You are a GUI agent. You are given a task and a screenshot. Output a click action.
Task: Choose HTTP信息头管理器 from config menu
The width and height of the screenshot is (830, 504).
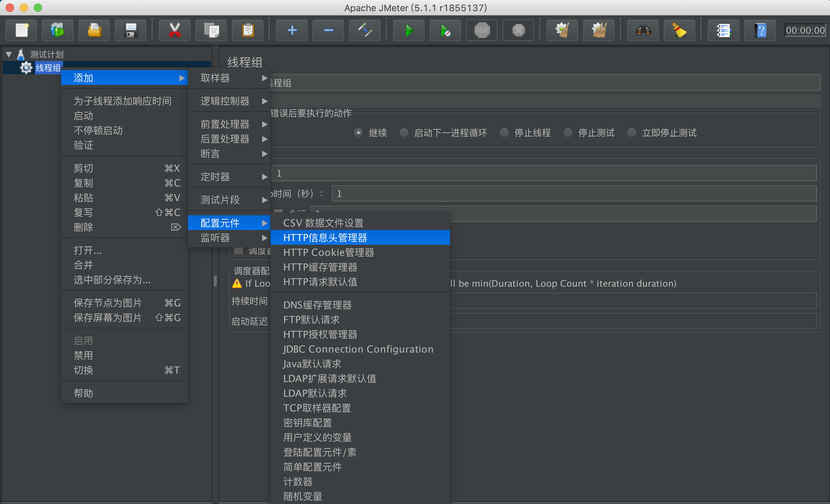tap(360, 238)
